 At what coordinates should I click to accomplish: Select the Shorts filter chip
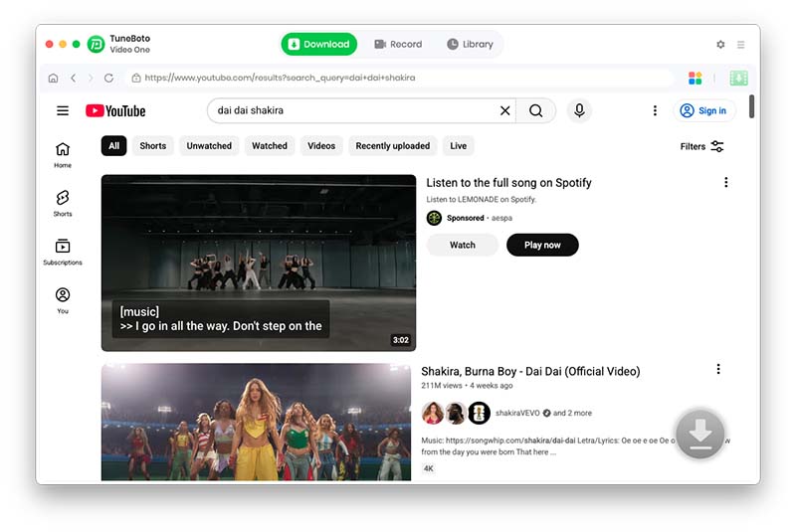153,146
